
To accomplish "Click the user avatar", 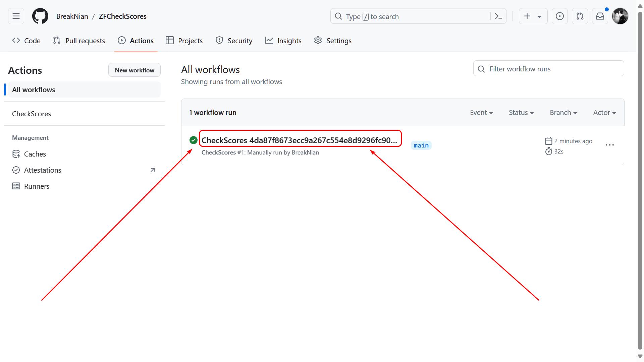I will click(x=620, y=16).
